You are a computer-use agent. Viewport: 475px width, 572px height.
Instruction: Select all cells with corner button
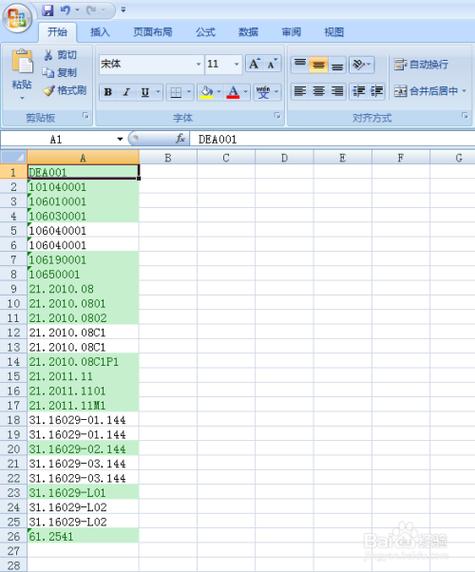[x=13, y=157]
